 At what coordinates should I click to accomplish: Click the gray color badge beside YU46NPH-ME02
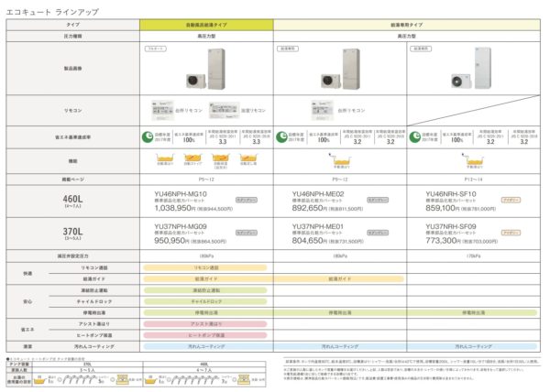coord(378,200)
